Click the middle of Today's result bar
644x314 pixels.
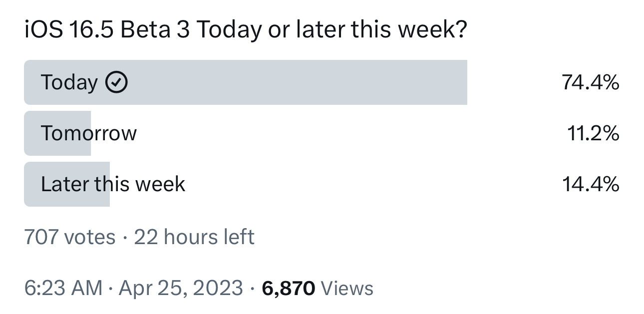(x=246, y=82)
